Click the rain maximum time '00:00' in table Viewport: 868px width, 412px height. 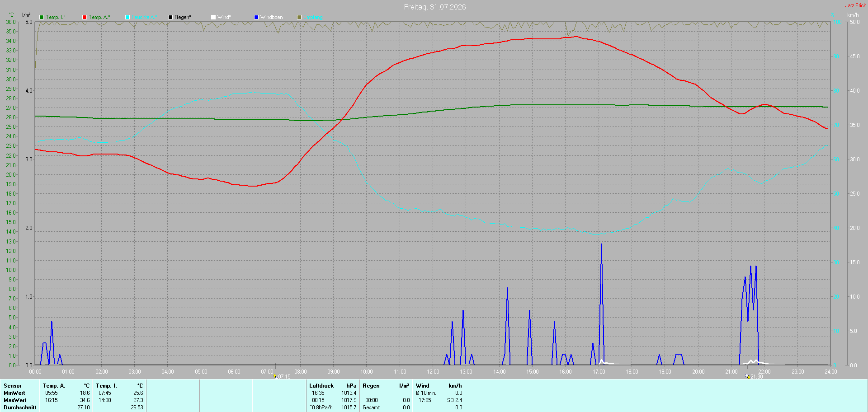click(372, 400)
